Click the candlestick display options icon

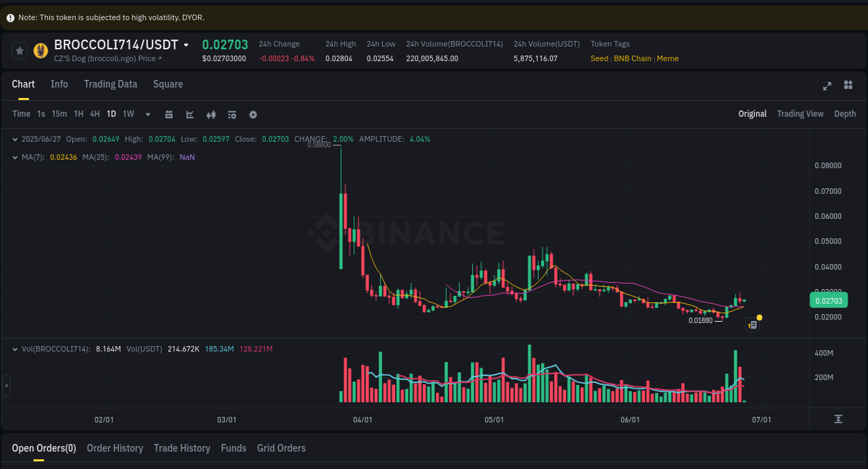coord(210,114)
